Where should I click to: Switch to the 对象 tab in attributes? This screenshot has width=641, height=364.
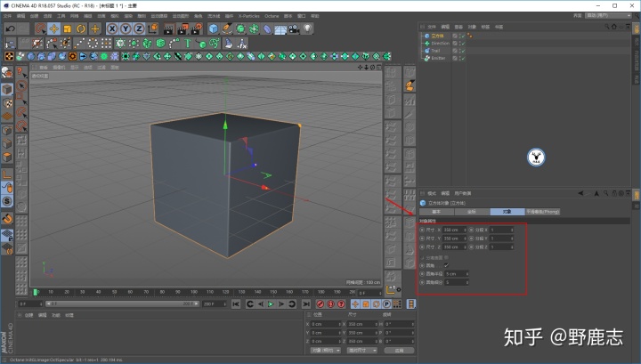tap(507, 212)
